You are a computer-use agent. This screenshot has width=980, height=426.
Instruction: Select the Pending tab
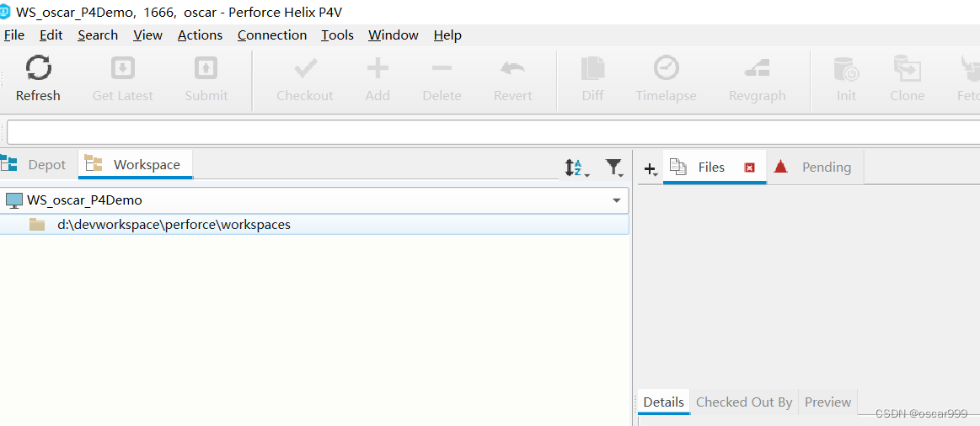[815, 168]
